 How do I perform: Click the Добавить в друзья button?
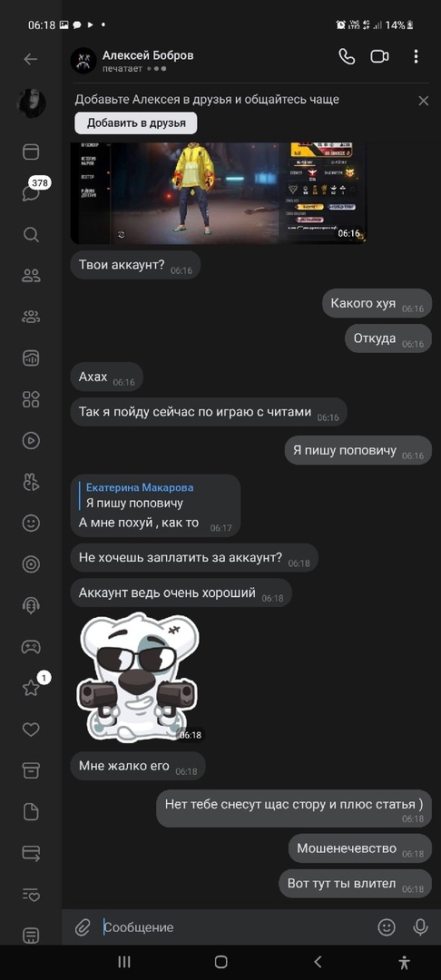tap(136, 123)
